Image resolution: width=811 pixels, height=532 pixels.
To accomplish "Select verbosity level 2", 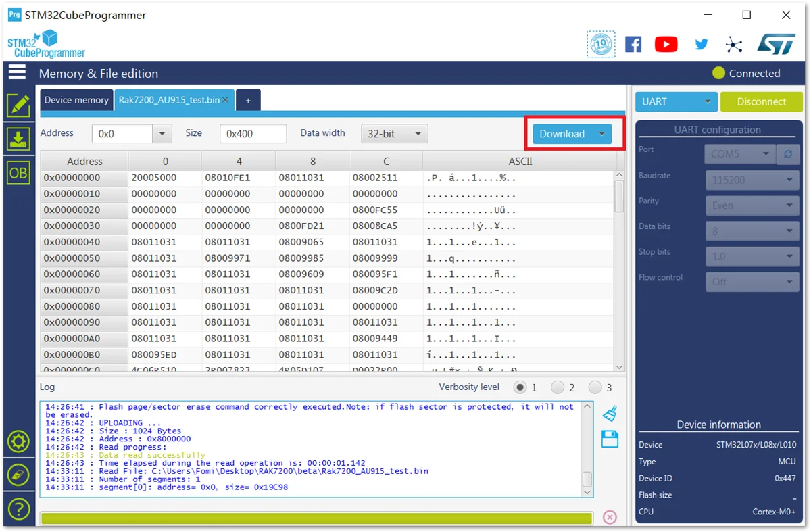I will [x=558, y=387].
